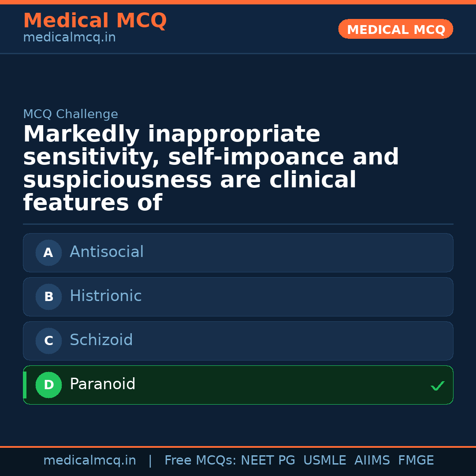Click the green checkmark on answer D

click(438, 386)
